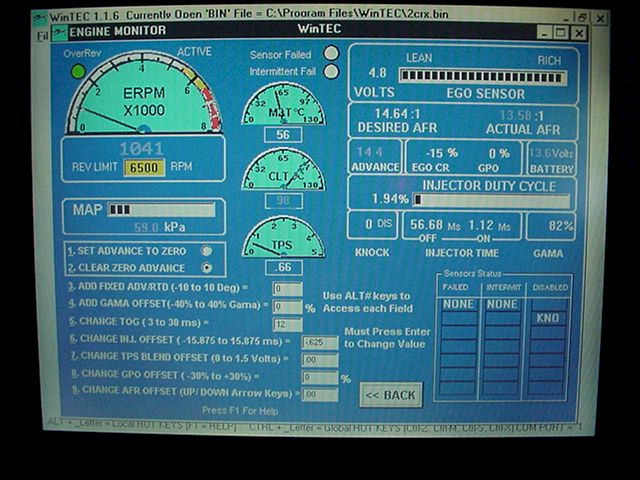Select the Clear Zero Advance radio button
This screenshot has height=480, width=640.
(x=207, y=268)
